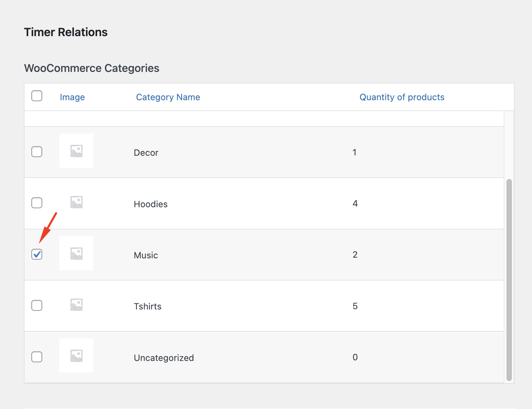The height and width of the screenshot is (409, 532).
Task: Check the Tshirts category checkbox
Action: (x=37, y=305)
